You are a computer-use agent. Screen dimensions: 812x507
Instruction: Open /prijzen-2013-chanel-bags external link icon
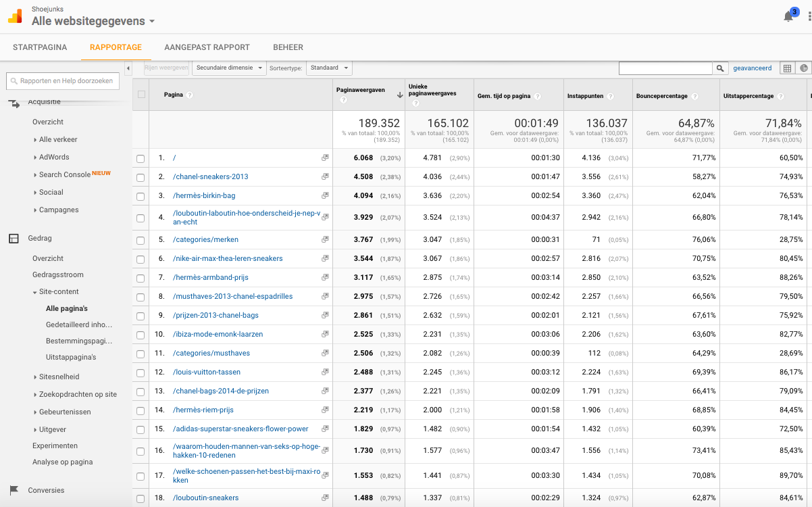coord(325,315)
